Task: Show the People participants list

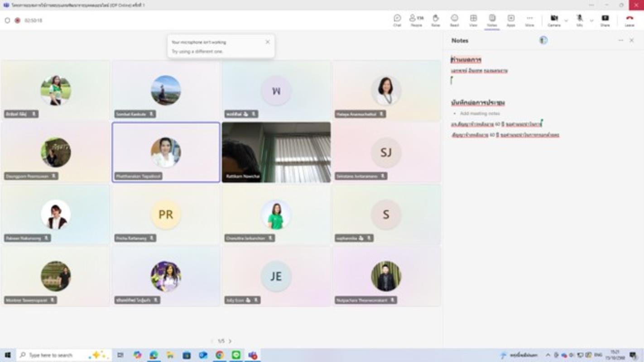Action: pyautogui.click(x=416, y=20)
